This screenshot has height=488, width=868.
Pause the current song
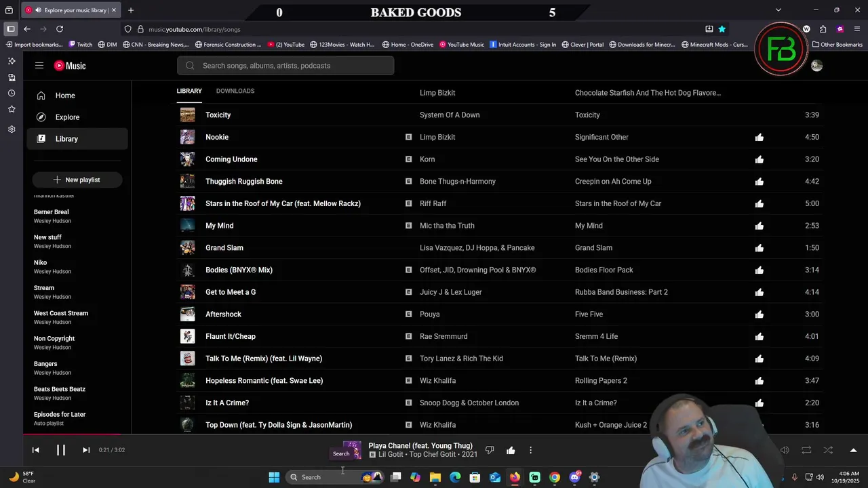point(61,450)
